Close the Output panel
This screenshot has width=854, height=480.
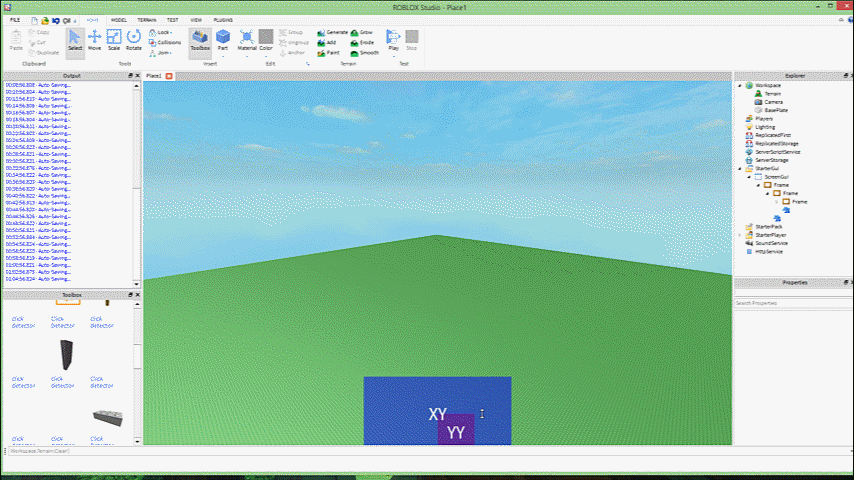click(138, 76)
